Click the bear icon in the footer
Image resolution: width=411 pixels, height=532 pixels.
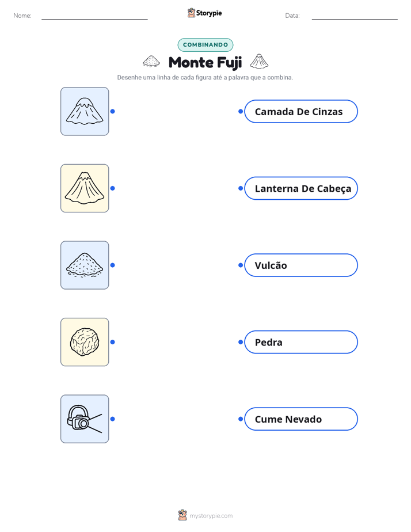(182, 515)
